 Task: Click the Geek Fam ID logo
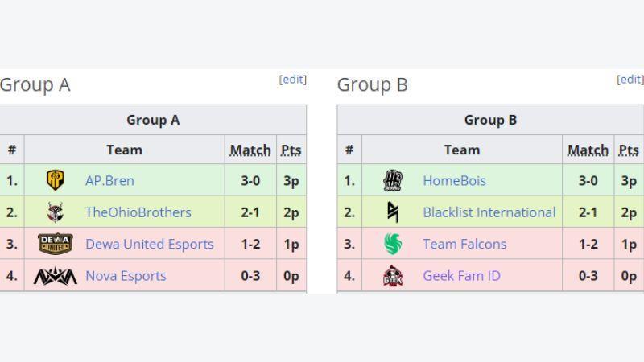(x=393, y=276)
